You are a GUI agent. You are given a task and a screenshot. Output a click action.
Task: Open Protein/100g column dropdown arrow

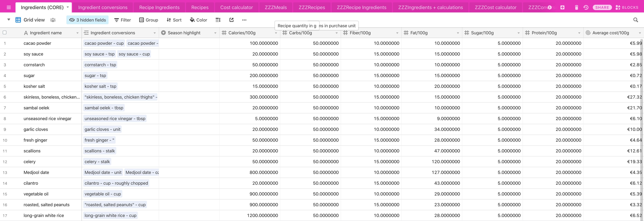point(579,33)
